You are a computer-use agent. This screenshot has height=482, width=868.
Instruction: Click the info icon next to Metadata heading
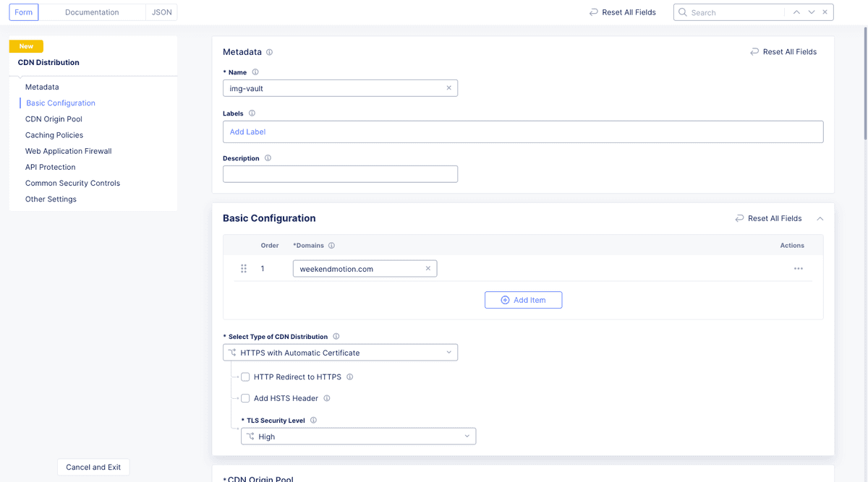pyautogui.click(x=269, y=52)
